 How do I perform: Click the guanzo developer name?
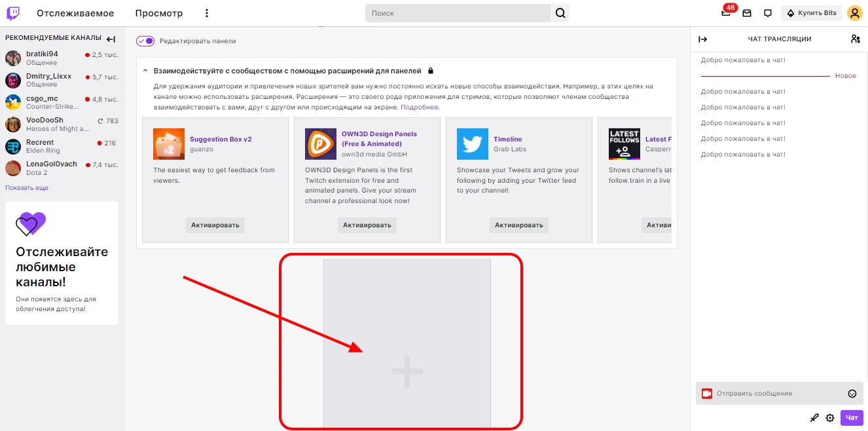click(x=202, y=149)
